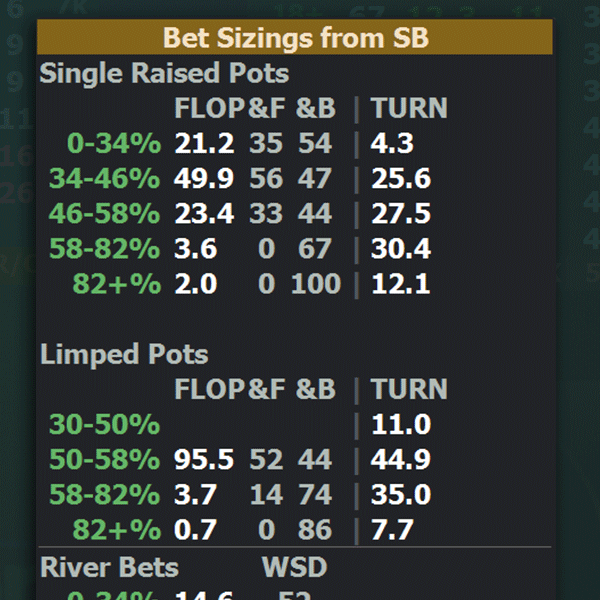Click the 12.1 turn value
The height and width of the screenshot is (600, 600).
pyautogui.click(x=400, y=284)
